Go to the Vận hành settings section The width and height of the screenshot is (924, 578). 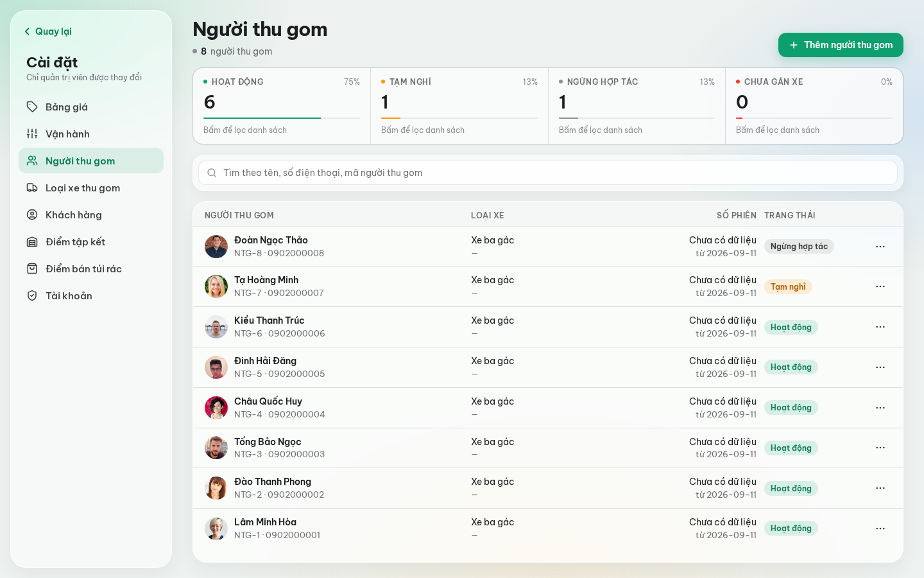91,134
